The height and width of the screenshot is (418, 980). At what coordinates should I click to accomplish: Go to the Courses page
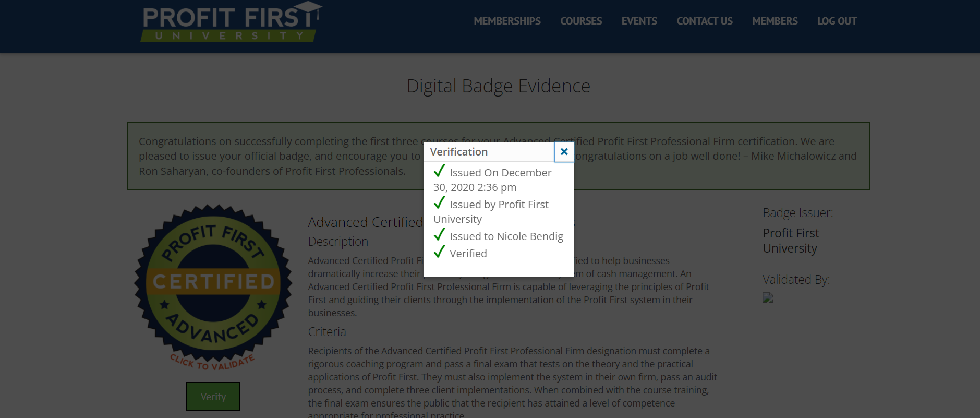click(581, 21)
